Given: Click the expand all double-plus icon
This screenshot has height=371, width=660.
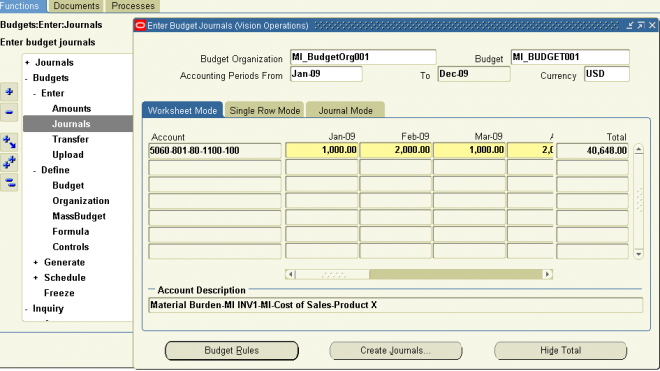Looking at the screenshot, I should (9, 163).
